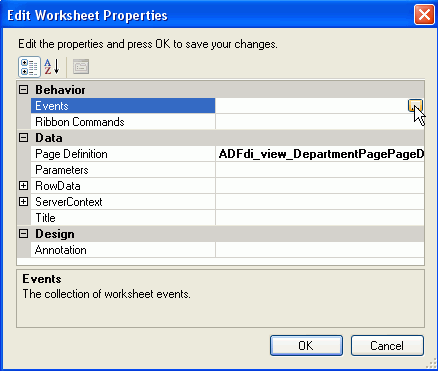Expand the RowData property

(x=23, y=186)
